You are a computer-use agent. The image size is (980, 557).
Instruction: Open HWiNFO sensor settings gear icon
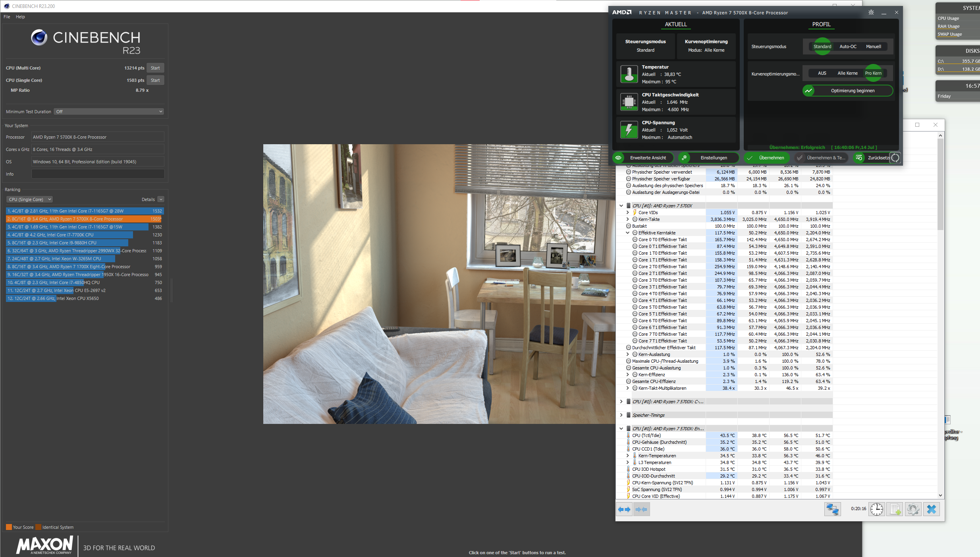(x=913, y=509)
